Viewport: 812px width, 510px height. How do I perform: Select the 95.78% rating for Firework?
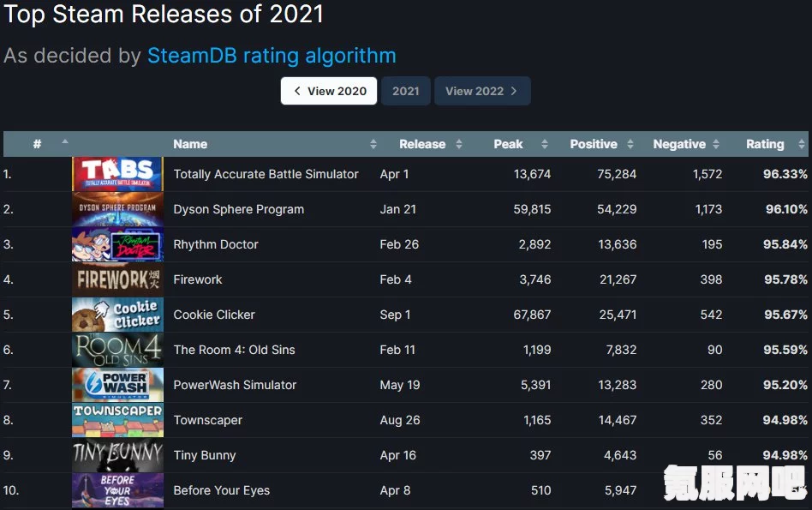click(785, 279)
